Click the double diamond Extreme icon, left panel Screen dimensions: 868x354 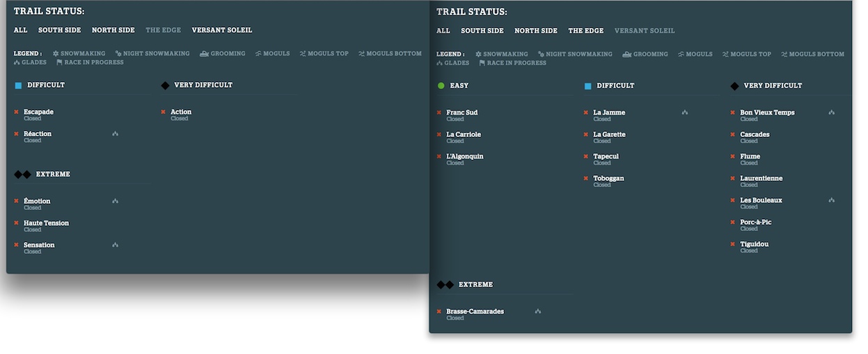(22, 175)
